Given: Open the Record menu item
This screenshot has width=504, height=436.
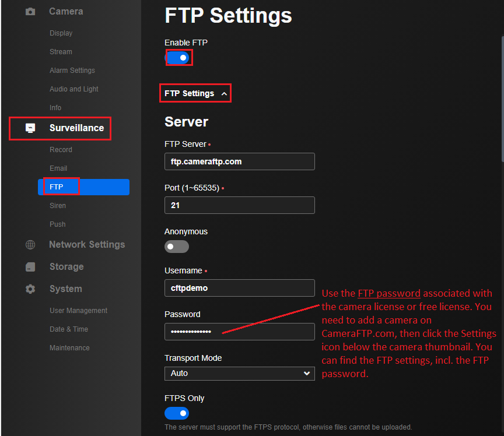Looking at the screenshot, I should point(61,150).
